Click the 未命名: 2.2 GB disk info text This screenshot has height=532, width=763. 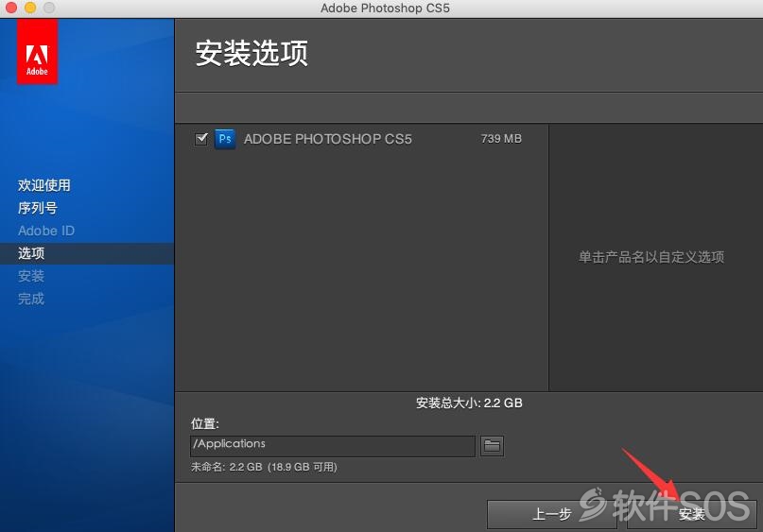[x=264, y=467]
